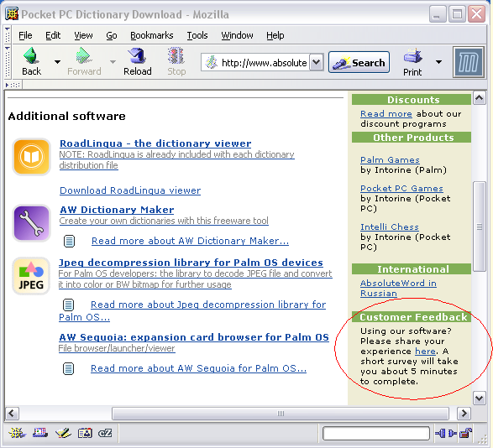493x448 pixels.
Task: Collapse the navigation toolbar grippy
Action: (8, 62)
